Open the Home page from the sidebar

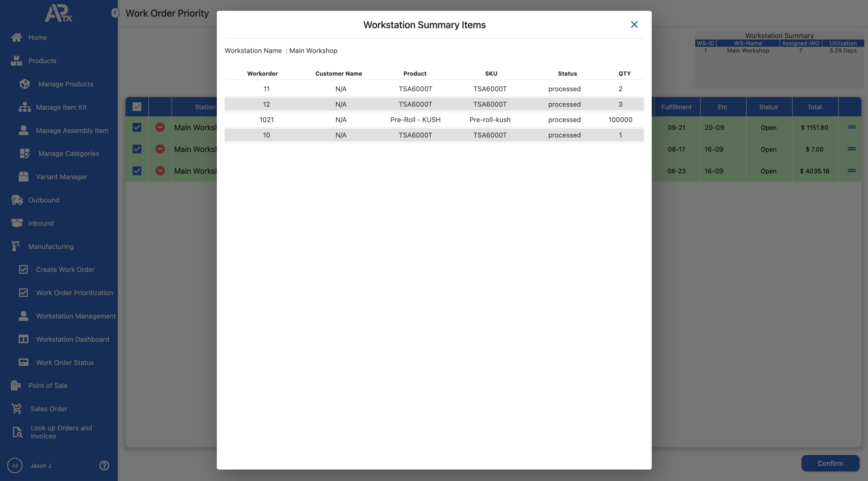37,37
